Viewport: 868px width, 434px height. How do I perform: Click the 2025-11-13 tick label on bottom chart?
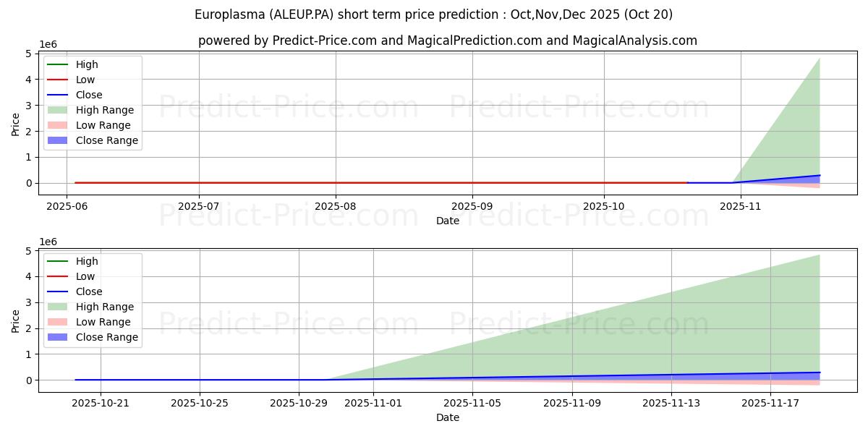click(671, 404)
